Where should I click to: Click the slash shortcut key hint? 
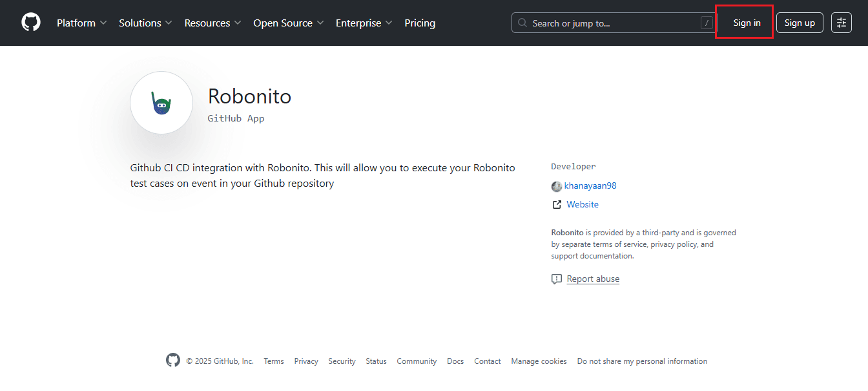[707, 23]
